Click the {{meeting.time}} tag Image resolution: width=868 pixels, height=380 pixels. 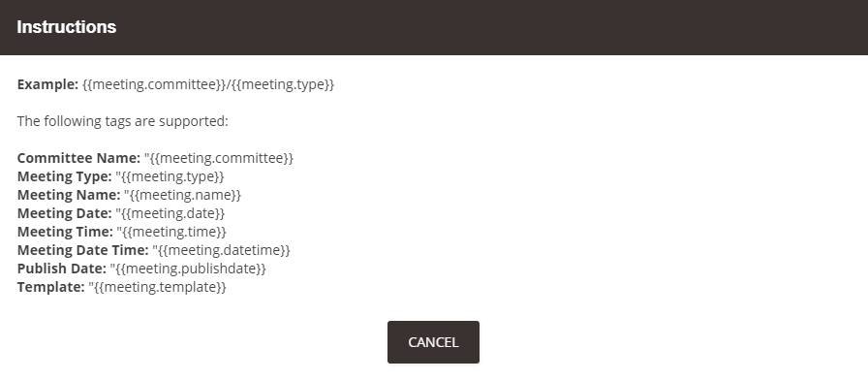(171, 232)
